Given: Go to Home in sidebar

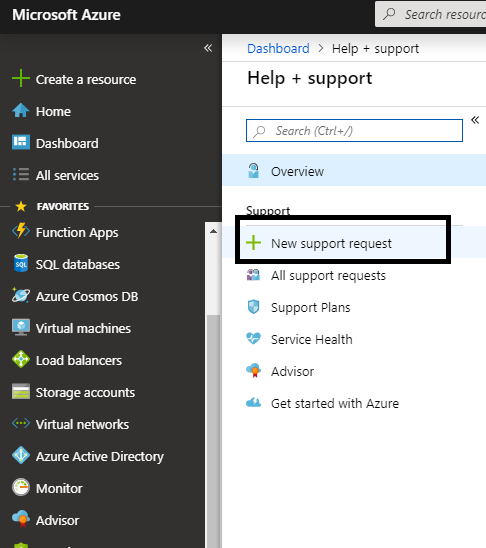Looking at the screenshot, I should coord(53,111).
